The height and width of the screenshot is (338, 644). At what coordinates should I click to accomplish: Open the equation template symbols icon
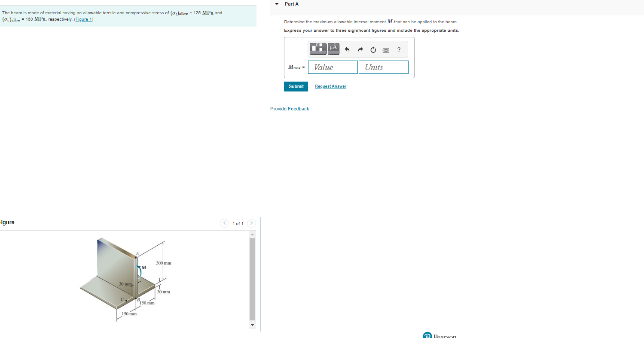click(317, 49)
